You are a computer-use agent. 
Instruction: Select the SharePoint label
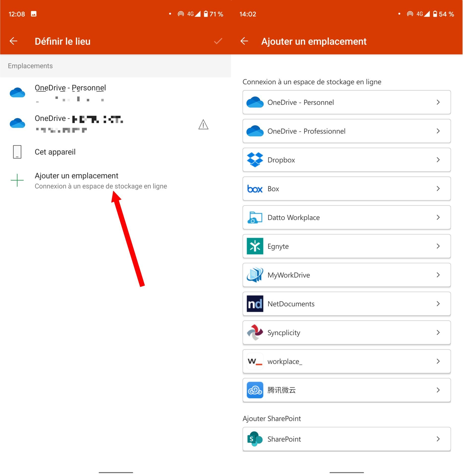[x=284, y=439]
